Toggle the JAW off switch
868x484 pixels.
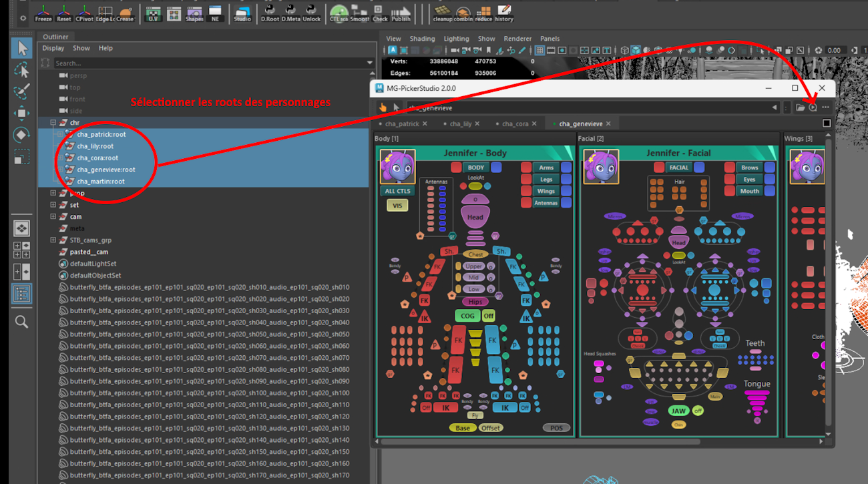tap(698, 411)
